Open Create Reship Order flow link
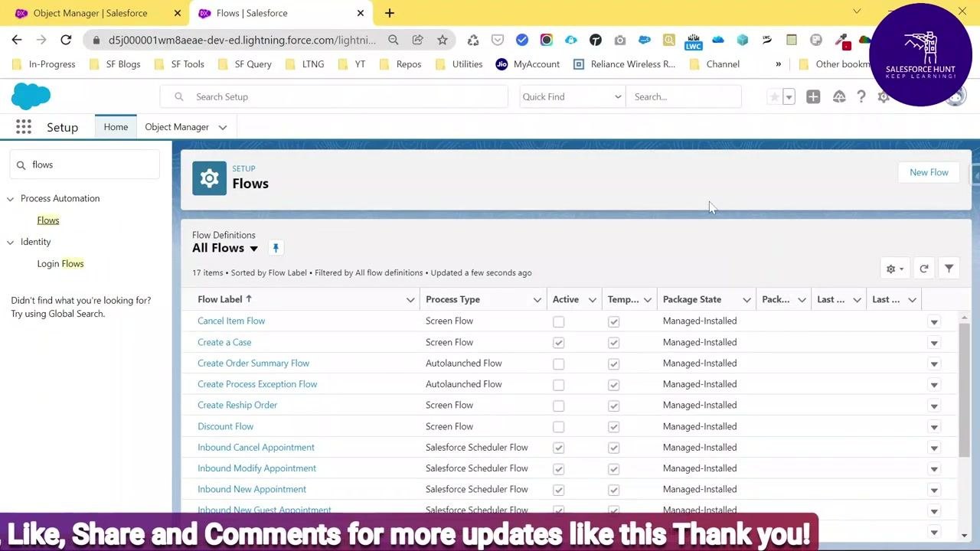980x551 pixels. 237,406
